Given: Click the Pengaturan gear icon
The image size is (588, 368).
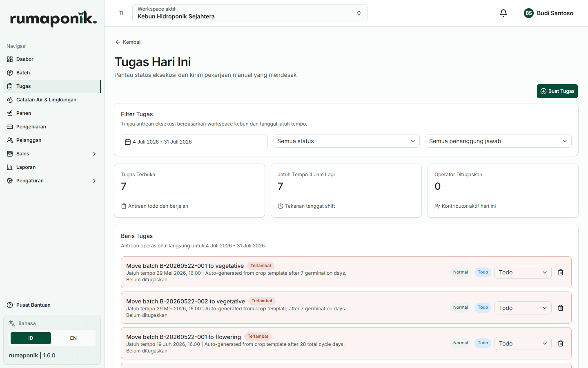Looking at the screenshot, I should pos(10,181).
